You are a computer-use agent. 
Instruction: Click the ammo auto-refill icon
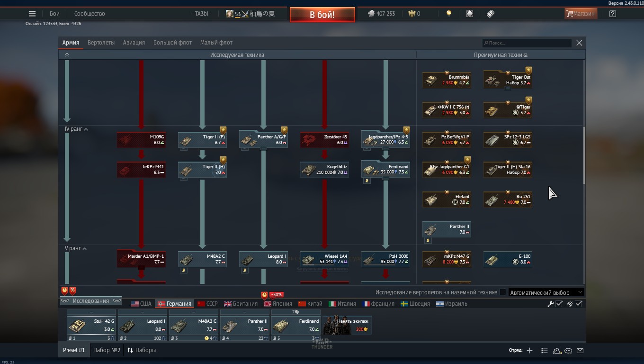(570, 304)
